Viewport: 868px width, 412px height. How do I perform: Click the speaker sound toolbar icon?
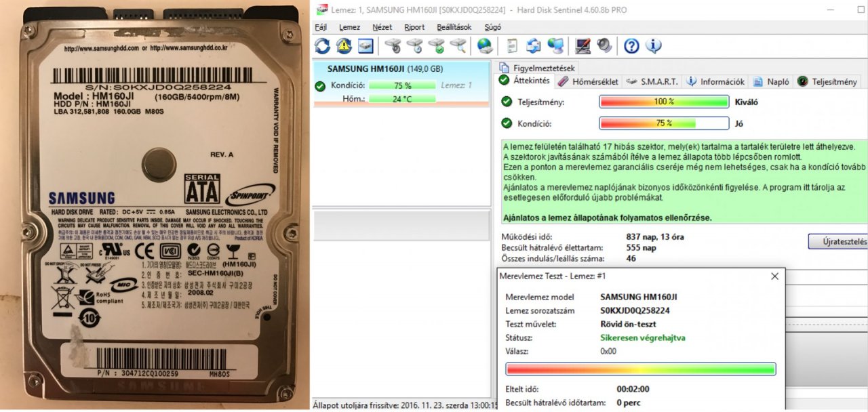tap(604, 46)
